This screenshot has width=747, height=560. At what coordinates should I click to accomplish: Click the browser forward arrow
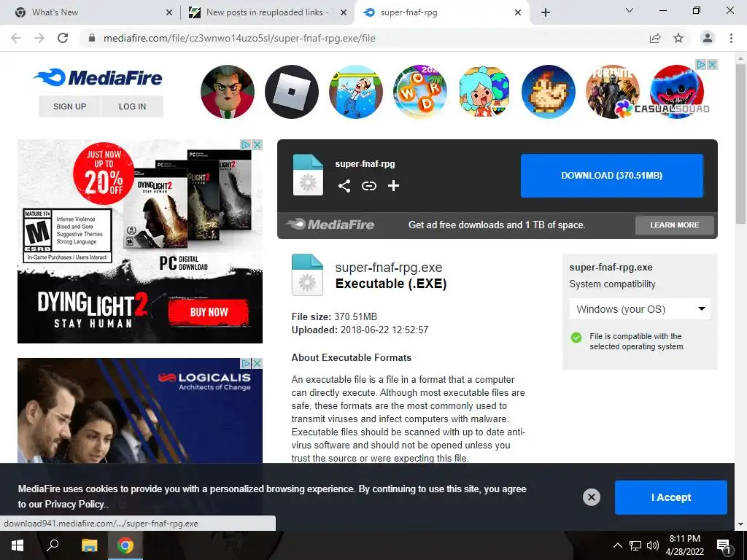pos(39,38)
